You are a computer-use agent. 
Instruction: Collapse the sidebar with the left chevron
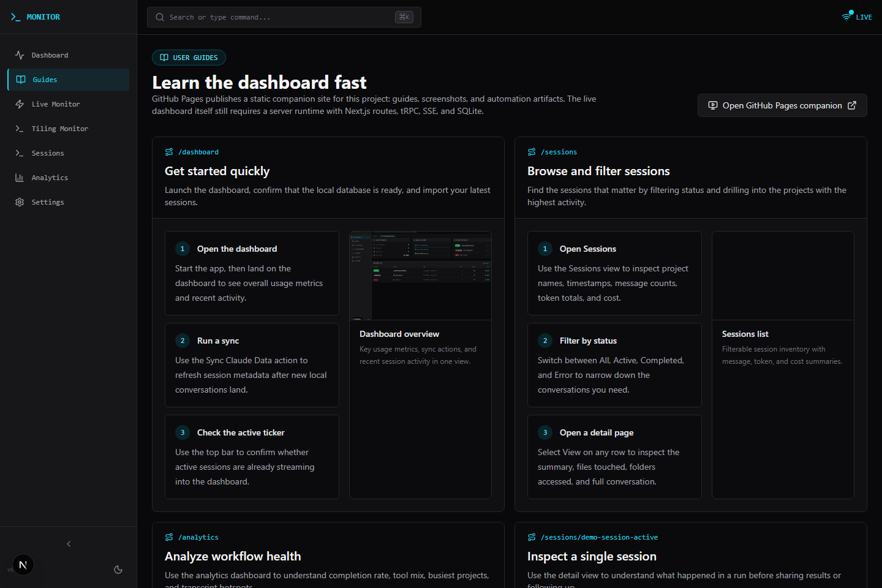click(x=69, y=544)
